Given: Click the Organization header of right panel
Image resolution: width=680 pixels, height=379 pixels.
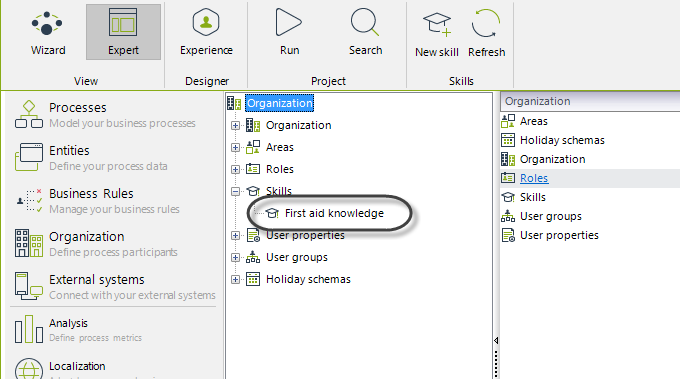Looking at the screenshot, I should (x=590, y=101).
